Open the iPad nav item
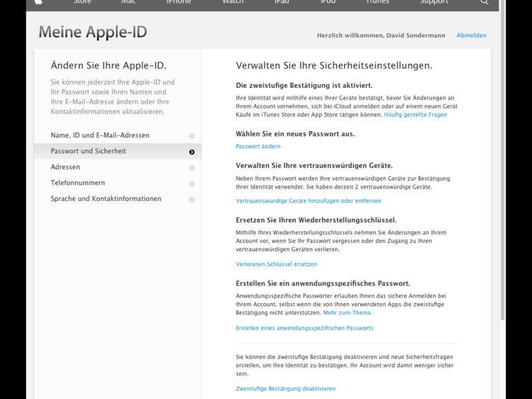The image size is (532, 399). [x=282, y=1]
